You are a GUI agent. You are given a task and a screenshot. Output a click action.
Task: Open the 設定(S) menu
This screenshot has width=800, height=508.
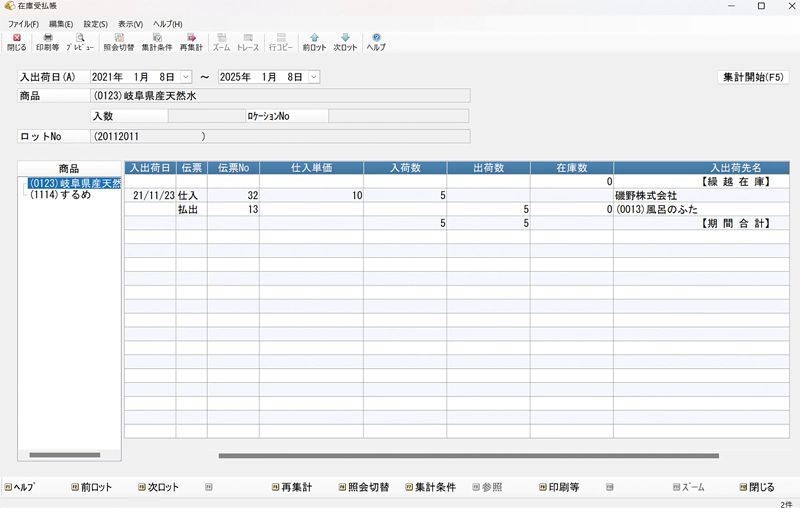coord(96,23)
